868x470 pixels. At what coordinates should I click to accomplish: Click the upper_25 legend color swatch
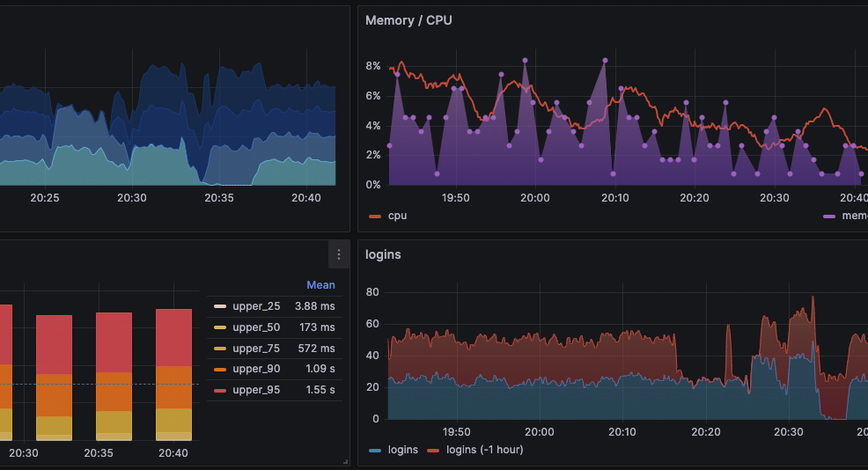pyautogui.click(x=220, y=306)
